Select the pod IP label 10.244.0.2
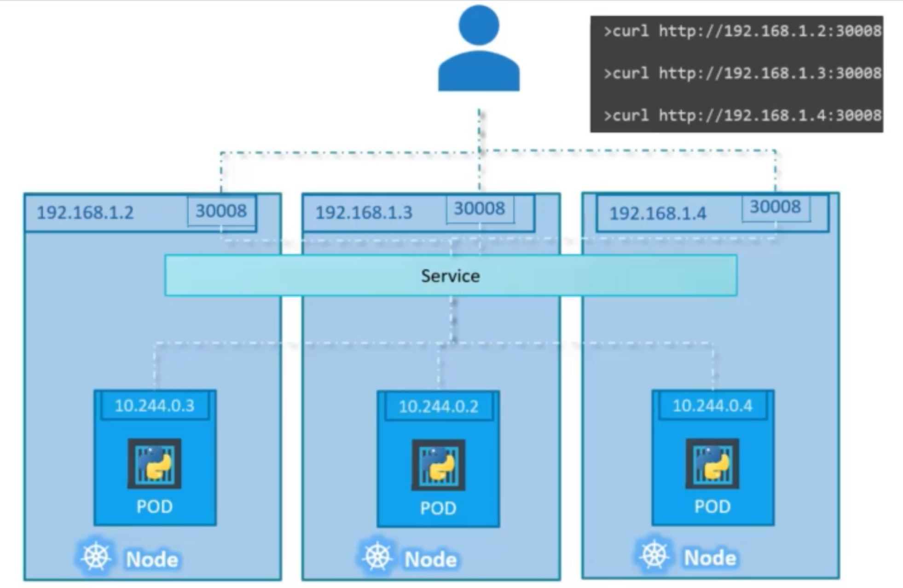 pos(438,407)
